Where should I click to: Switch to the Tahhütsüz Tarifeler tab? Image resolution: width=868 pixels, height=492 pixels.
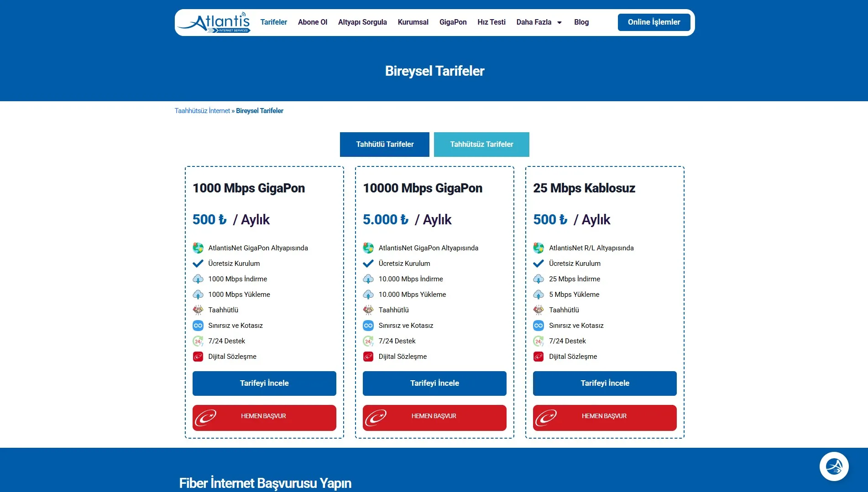481,145
